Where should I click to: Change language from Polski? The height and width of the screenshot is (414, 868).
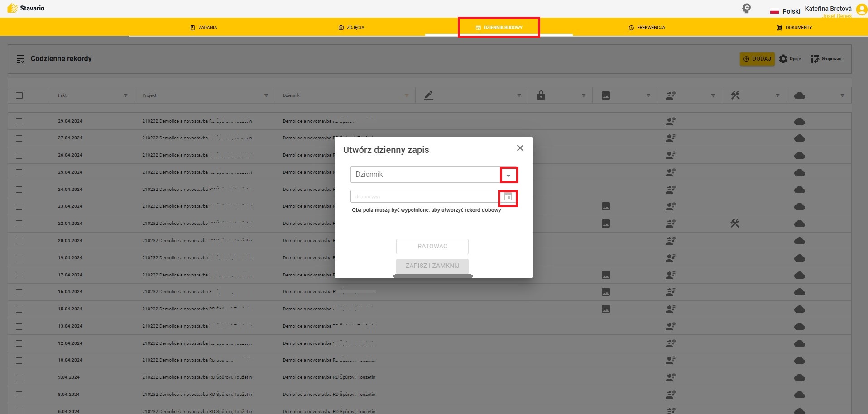coord(786,11)
